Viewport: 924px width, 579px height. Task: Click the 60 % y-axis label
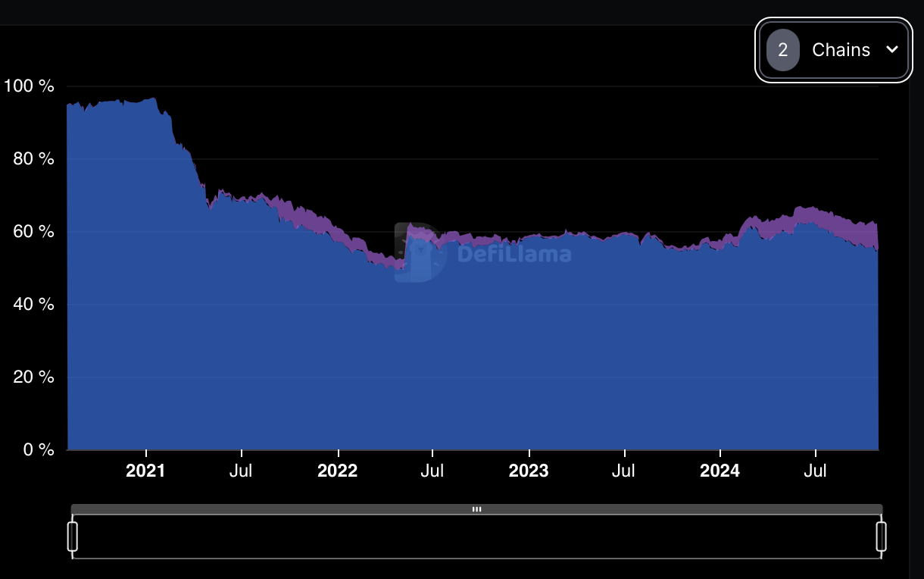coord(33,232)
